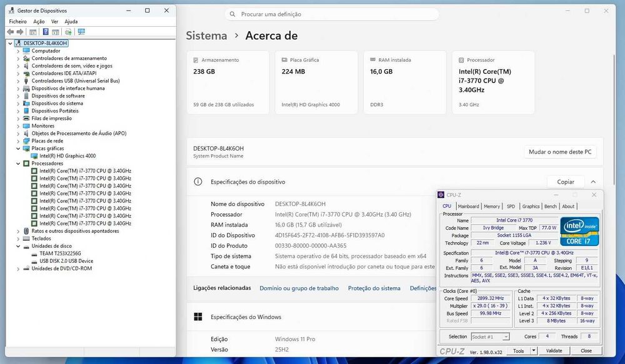Switch to the SPD tab in CPU-Z

click(511, 206)
